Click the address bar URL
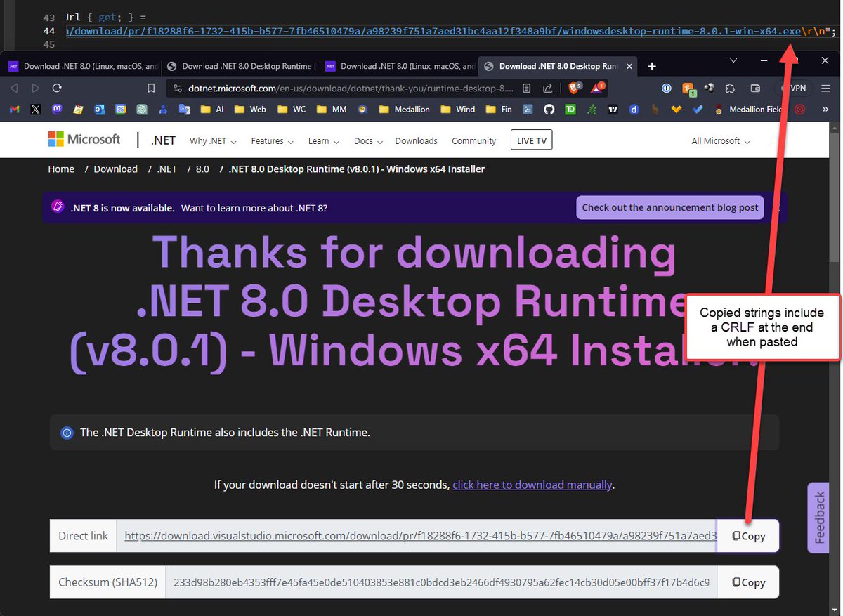The image size is (843, 616). (351, 89)
